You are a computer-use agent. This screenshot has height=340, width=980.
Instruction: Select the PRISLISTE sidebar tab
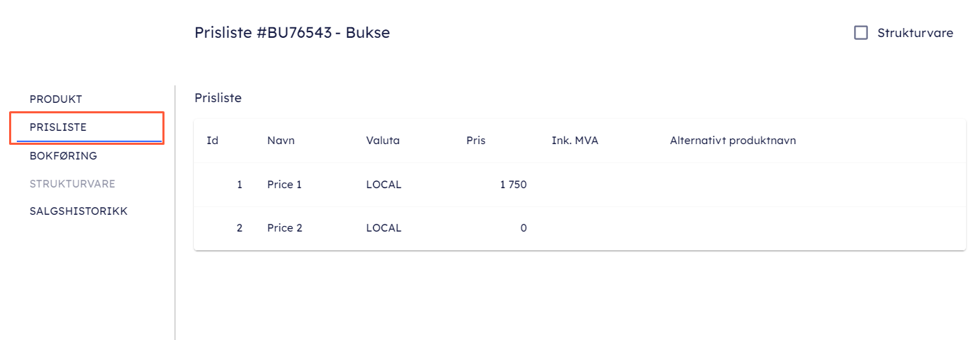coord(58,127)
